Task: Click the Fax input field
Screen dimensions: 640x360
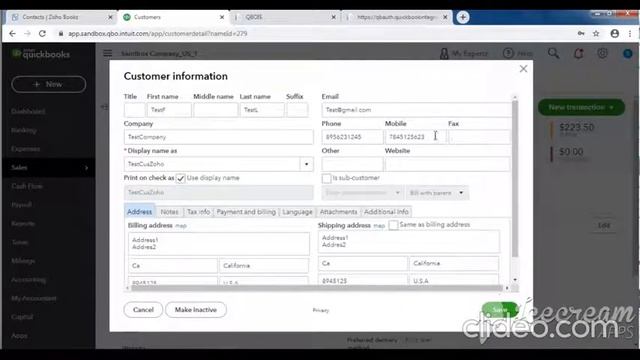Action: (x=479, y=137)
